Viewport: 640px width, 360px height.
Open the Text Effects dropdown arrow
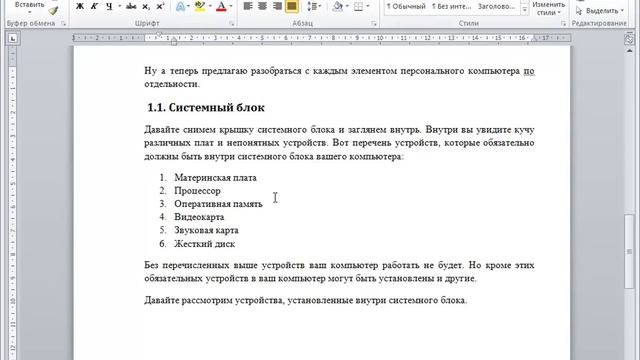pyautogui.click(x=189, y=6)
